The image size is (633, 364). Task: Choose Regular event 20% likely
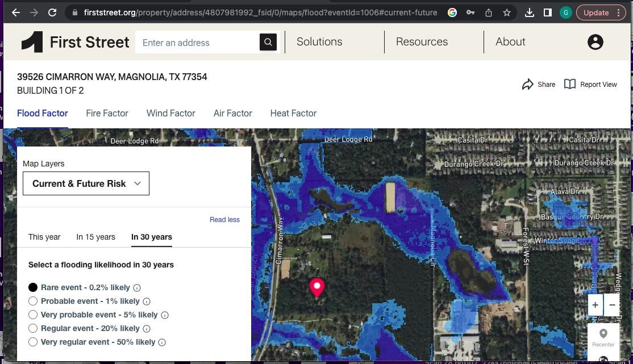coord(33,328)
